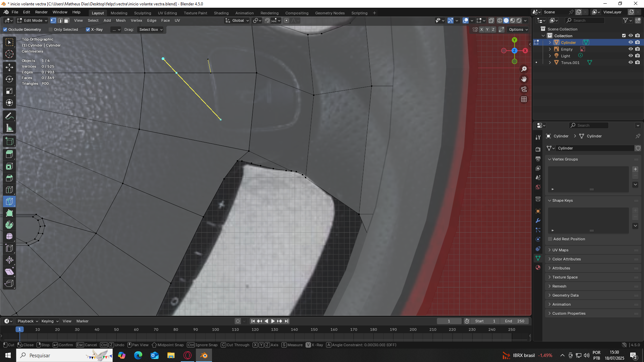This screenshot has width=644, height=362.
Task: Expand the UV Maps panel
Action: pyautogui.click(x=560, y=250)
